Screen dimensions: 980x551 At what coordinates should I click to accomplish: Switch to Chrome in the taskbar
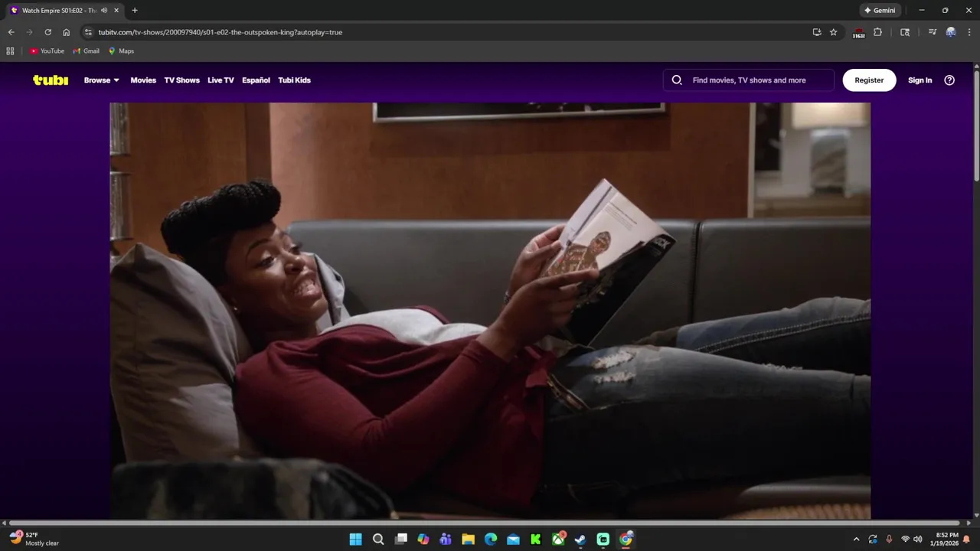[626, 540]
